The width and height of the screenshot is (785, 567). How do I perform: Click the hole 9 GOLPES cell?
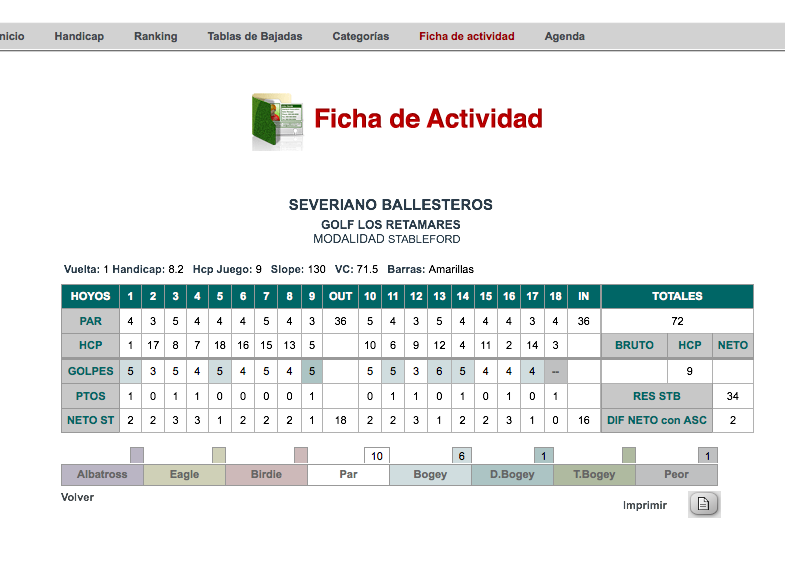312,371
